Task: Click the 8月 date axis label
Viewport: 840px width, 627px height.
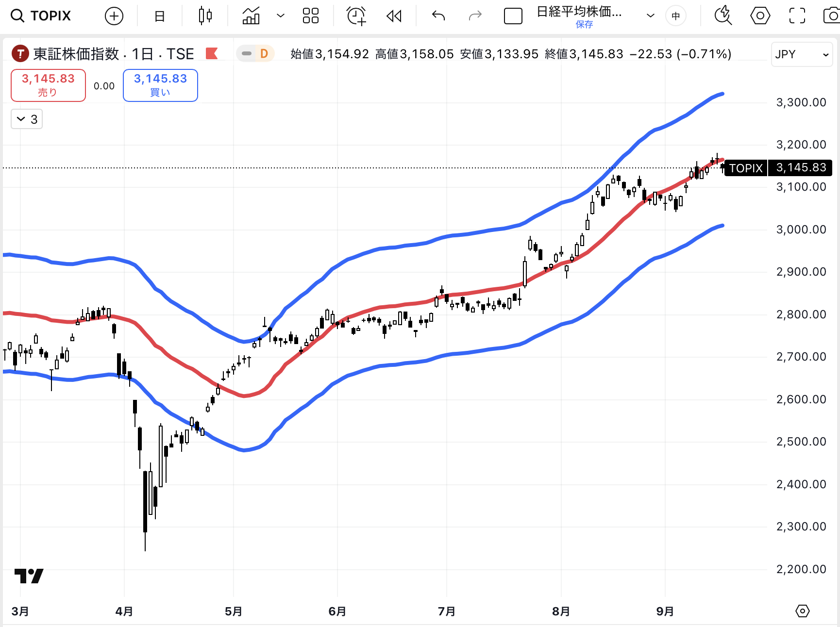Action: click(x=561, y=611)
